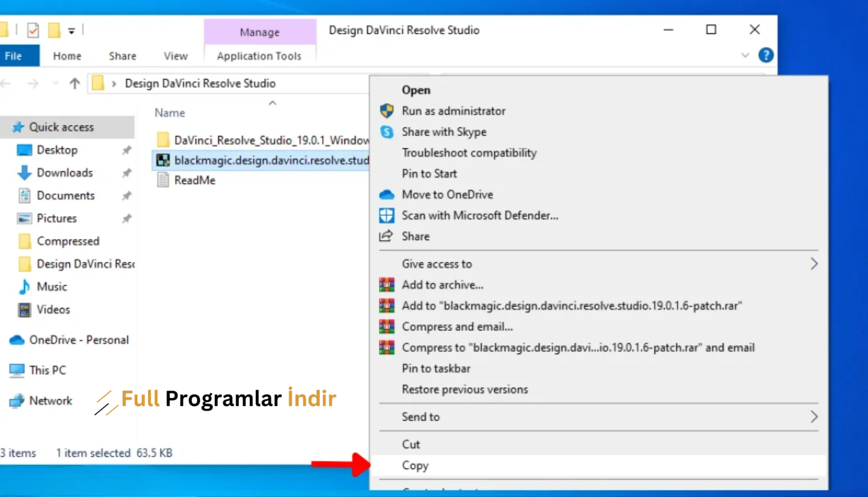Click Design DaVinci Resolve Studio in address bar
The height and width of the screenshot is (497, 868).
200,83
